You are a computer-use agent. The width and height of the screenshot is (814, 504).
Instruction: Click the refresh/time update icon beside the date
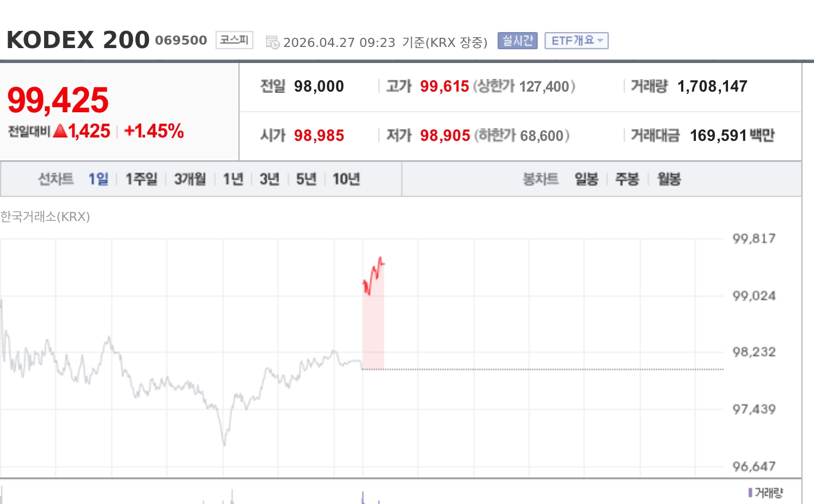coord(271,41)
